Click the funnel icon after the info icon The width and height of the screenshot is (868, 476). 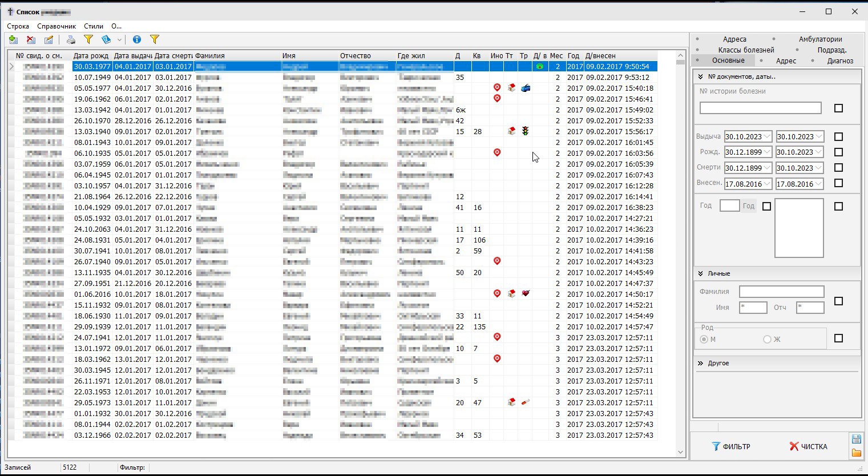coord(155,39)
